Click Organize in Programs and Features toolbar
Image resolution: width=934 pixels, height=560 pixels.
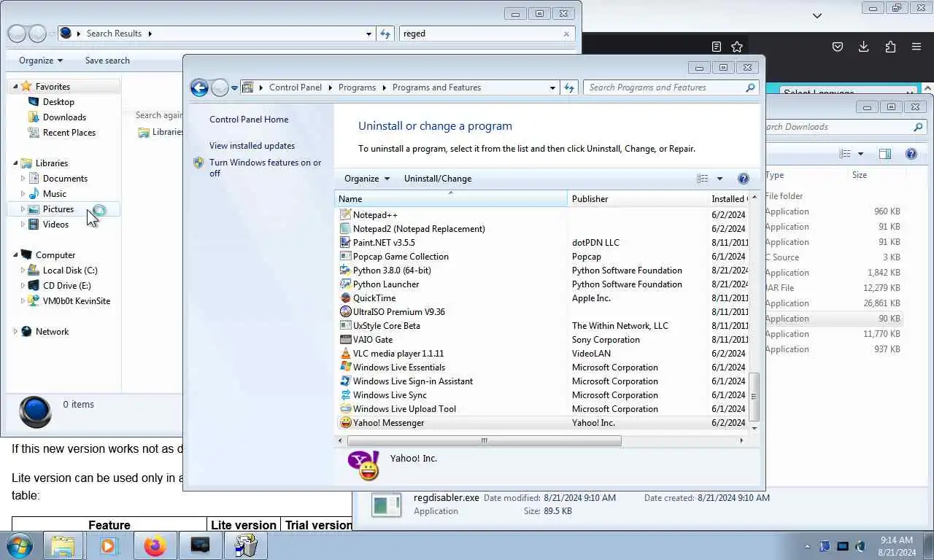(367, 179)
